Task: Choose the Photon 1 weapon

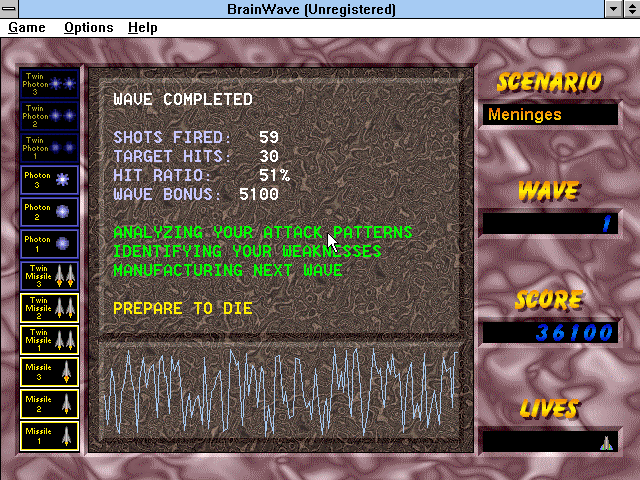Action: click(x=49, y=244)
